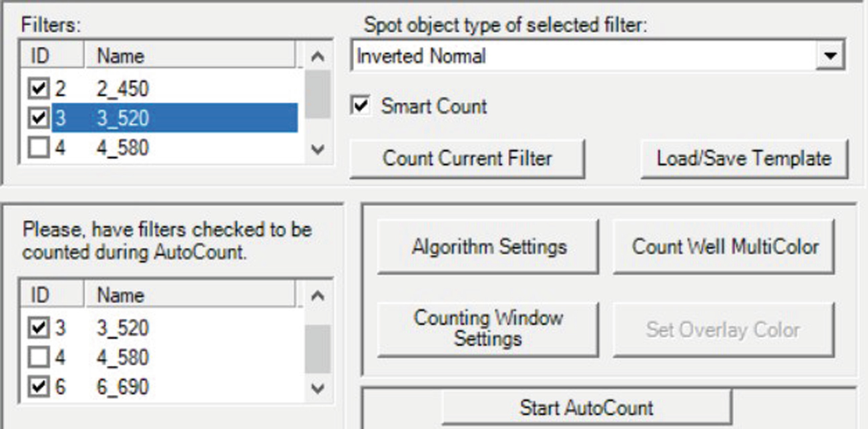Screen dimensions: 868x429
Task: Click down arrow of Filters list scrollbar
Action: coord(318,149)
